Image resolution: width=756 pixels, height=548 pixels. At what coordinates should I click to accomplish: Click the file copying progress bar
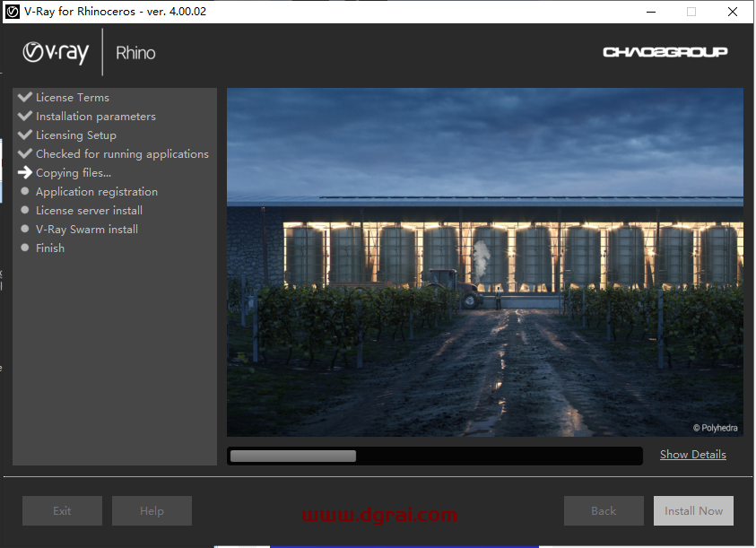(434, 456)
